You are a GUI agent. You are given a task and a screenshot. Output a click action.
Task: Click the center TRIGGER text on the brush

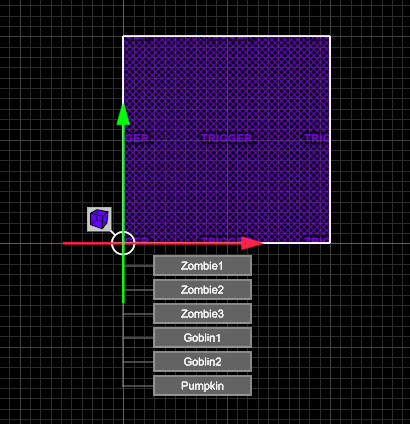pos(227,138)
